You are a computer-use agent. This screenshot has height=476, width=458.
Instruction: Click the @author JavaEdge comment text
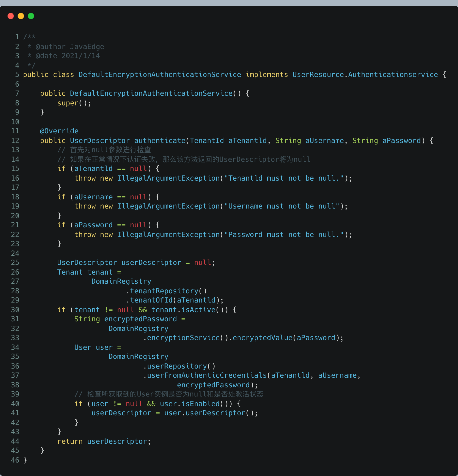pos(70,47)
